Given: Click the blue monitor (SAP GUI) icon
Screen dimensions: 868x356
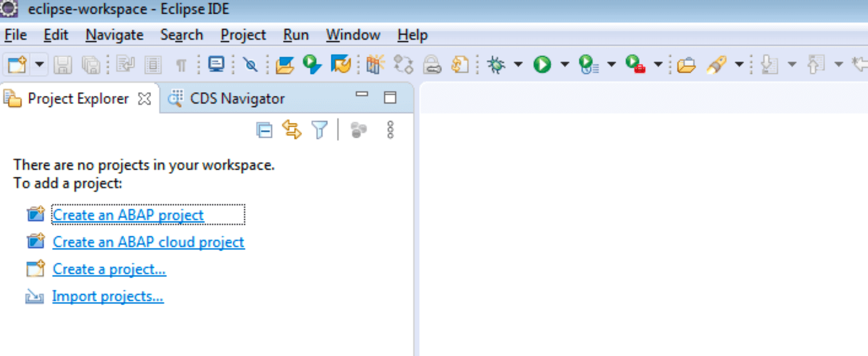Looking at the screenshot, I should click(216, 64).
